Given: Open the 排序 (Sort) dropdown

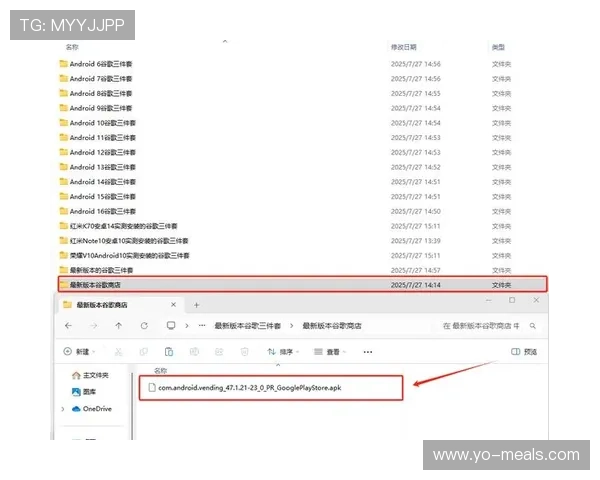Looking at the screenshot, I should [283, 352].
